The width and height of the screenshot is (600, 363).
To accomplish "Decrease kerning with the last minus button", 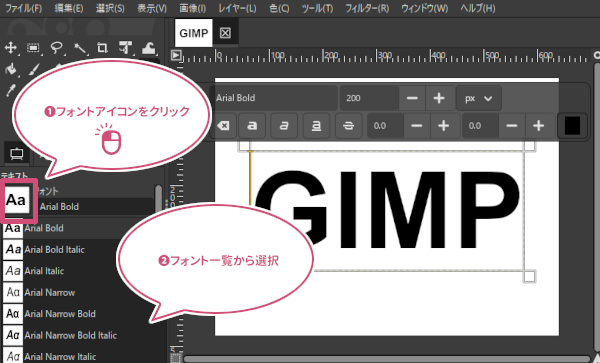I will 512,125.
